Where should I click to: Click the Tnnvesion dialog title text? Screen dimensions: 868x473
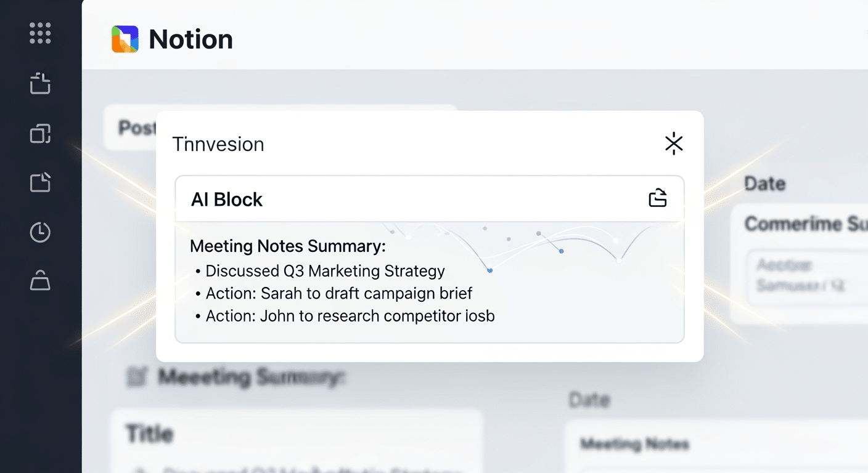[218, 144]
